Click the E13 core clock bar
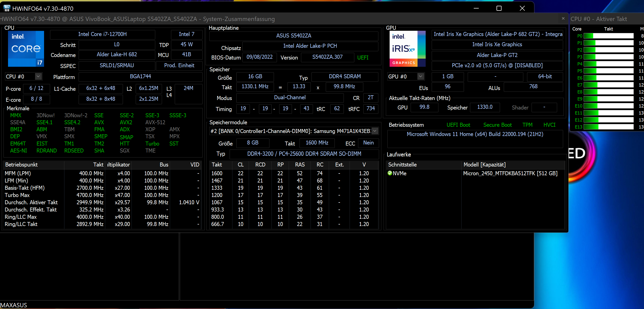The height and width of the screenshot is (309, 644). tap(608, 127)
